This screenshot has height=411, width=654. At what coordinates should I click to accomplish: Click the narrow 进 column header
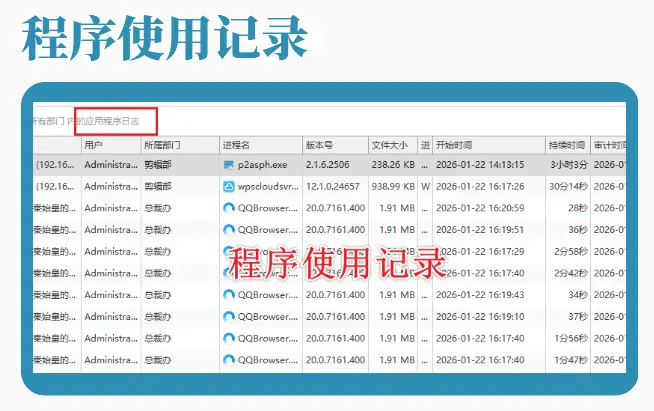[x=425, y=145]
